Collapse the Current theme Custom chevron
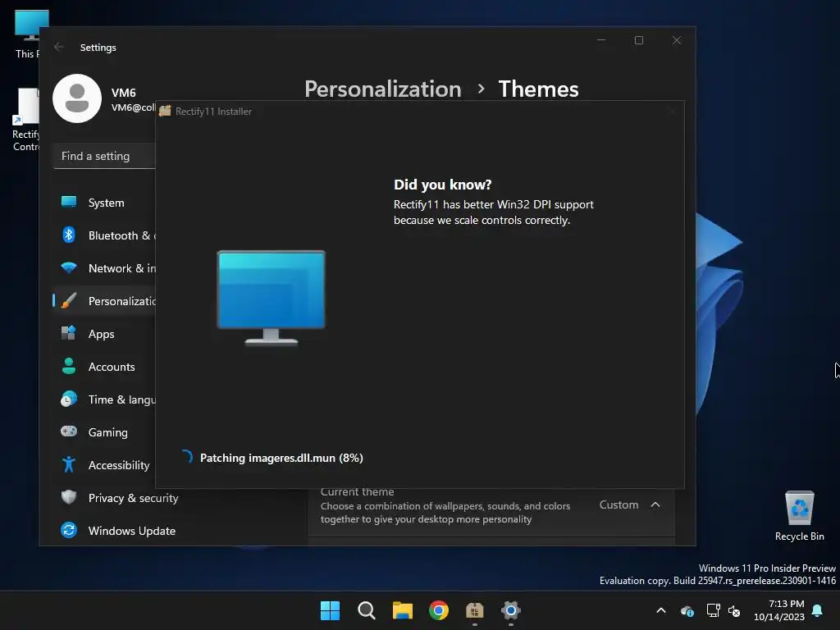The image size is (840, 630). pos(655,504)
